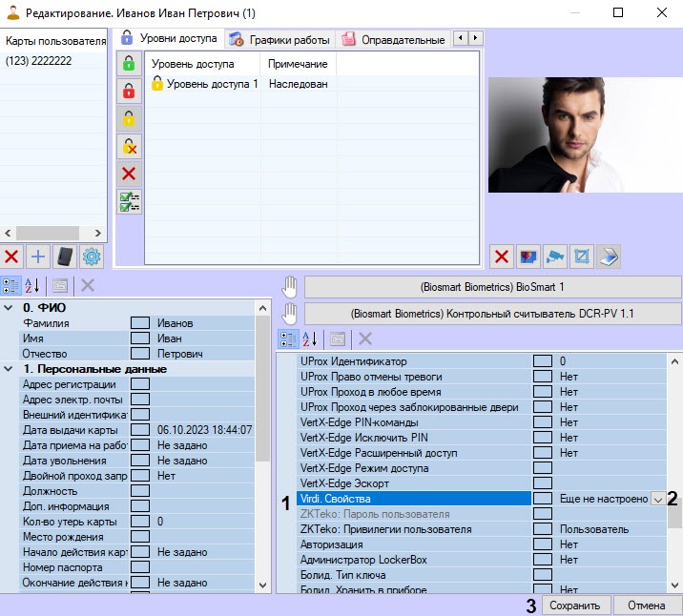The image size is (683, 616).
Task: Delete the user photo with red X
Action: tap(502, 256)
